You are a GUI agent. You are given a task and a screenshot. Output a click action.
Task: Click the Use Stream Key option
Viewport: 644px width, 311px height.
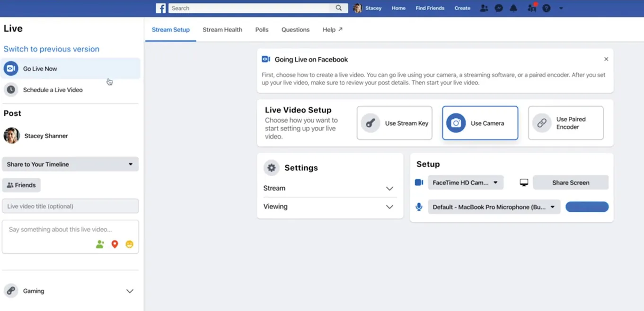[394, 123]
